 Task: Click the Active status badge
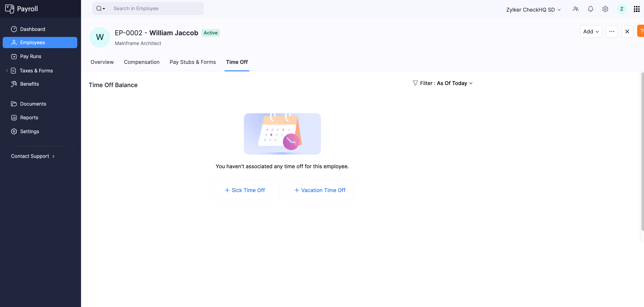coord(211,33)
